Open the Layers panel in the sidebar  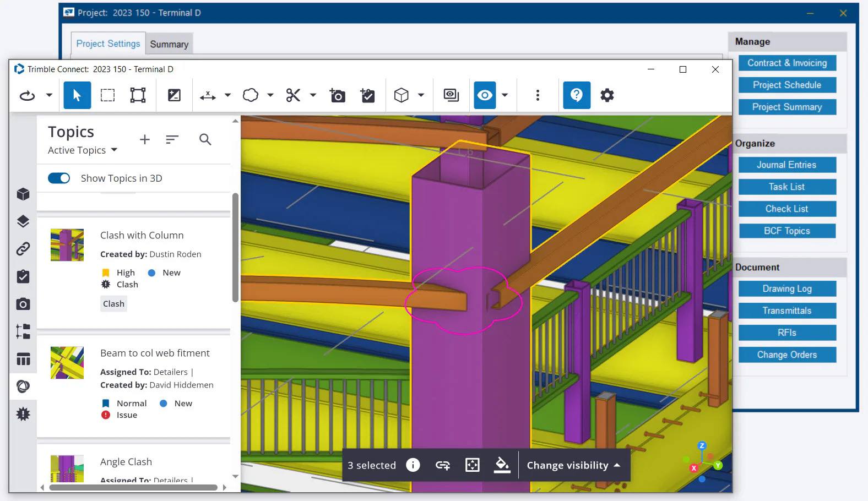[x=23, y=221]
